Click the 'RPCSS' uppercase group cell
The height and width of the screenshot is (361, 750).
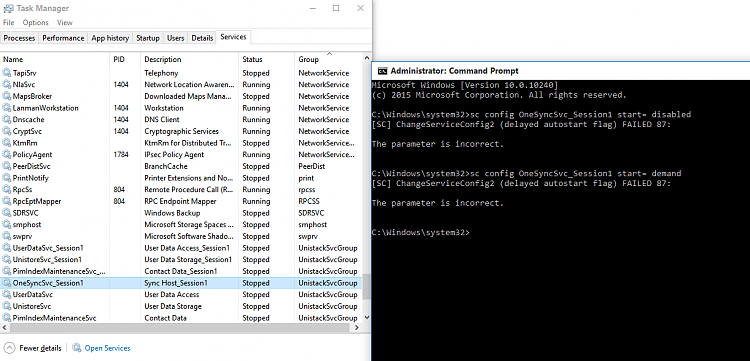click(309, 201)
